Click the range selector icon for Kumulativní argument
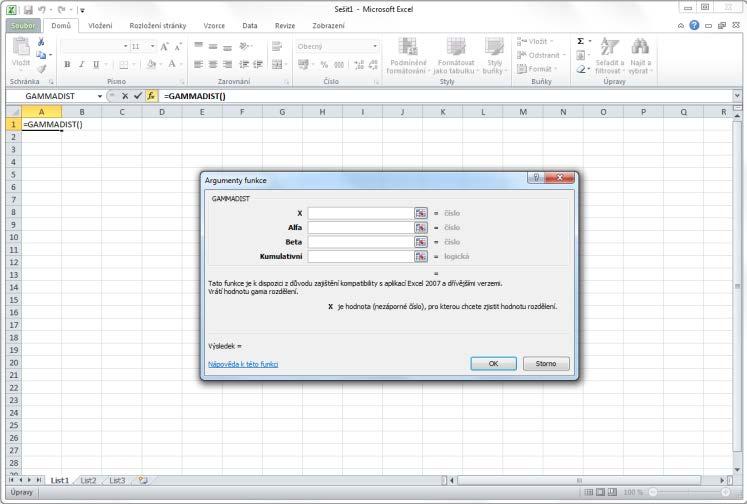 (420, 256)
